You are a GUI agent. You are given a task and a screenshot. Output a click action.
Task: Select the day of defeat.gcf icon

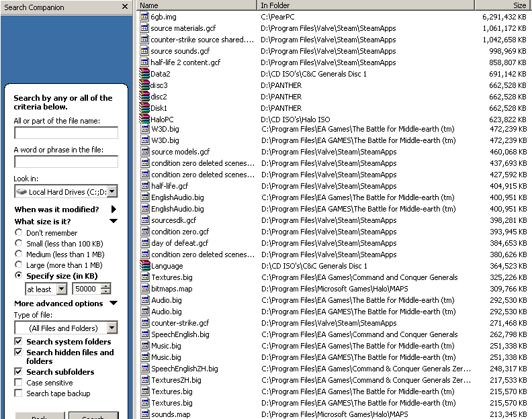(x=145, y=243)
